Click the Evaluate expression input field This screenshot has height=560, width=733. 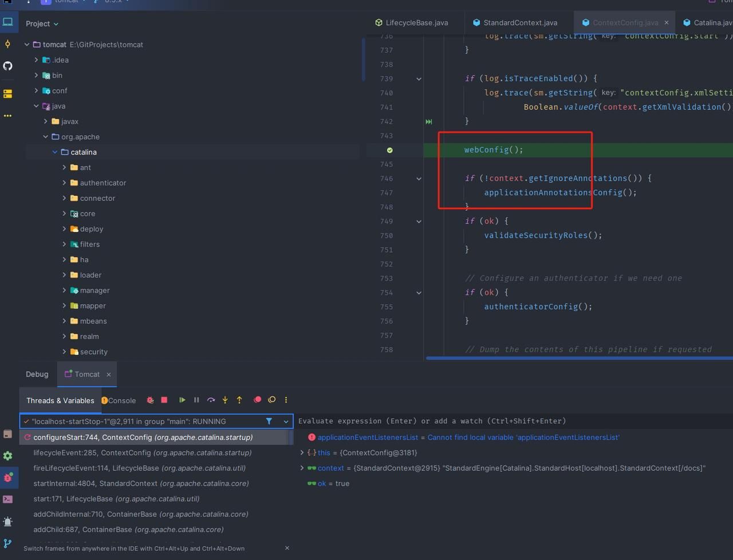(514, 421)
